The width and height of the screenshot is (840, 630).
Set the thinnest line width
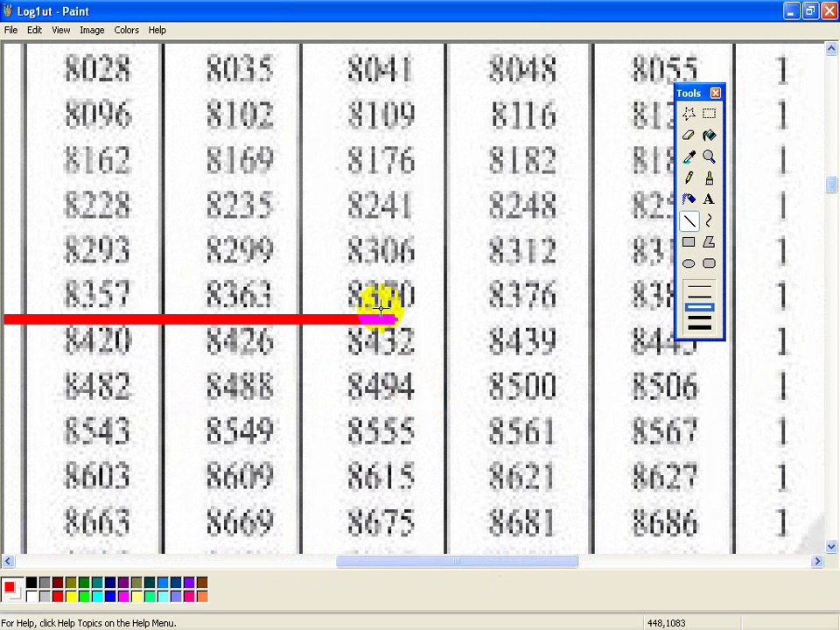point(699,286)
